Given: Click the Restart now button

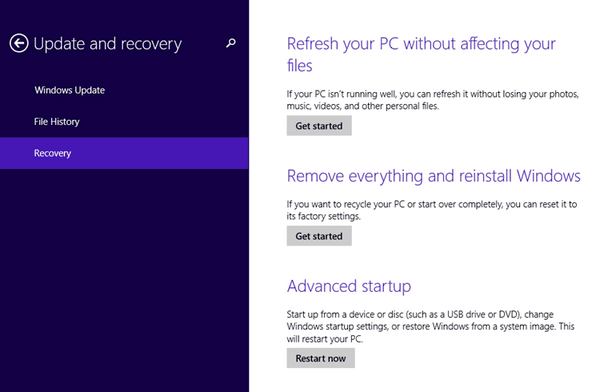Looking at the screenshot, I should tap(321, 358).
